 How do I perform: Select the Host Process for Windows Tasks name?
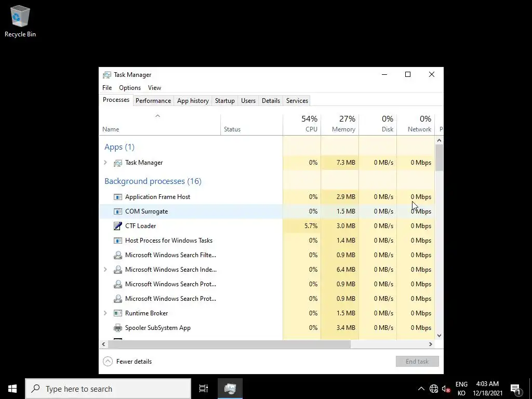click(169, 241)
